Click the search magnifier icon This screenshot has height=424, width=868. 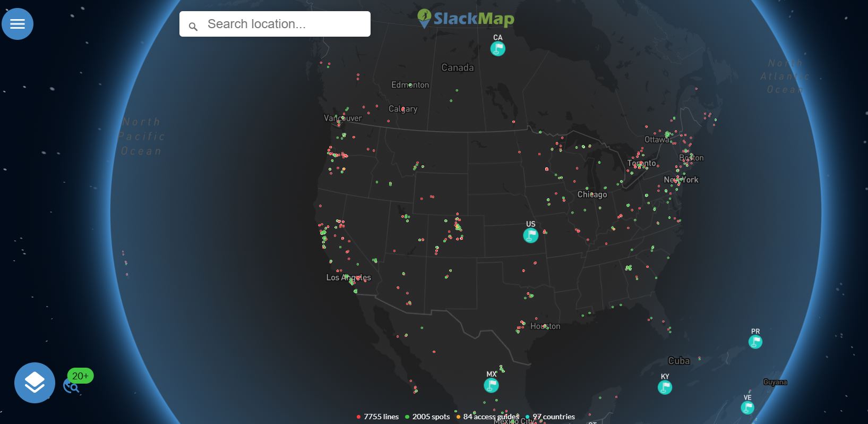[x=193, y=26]
